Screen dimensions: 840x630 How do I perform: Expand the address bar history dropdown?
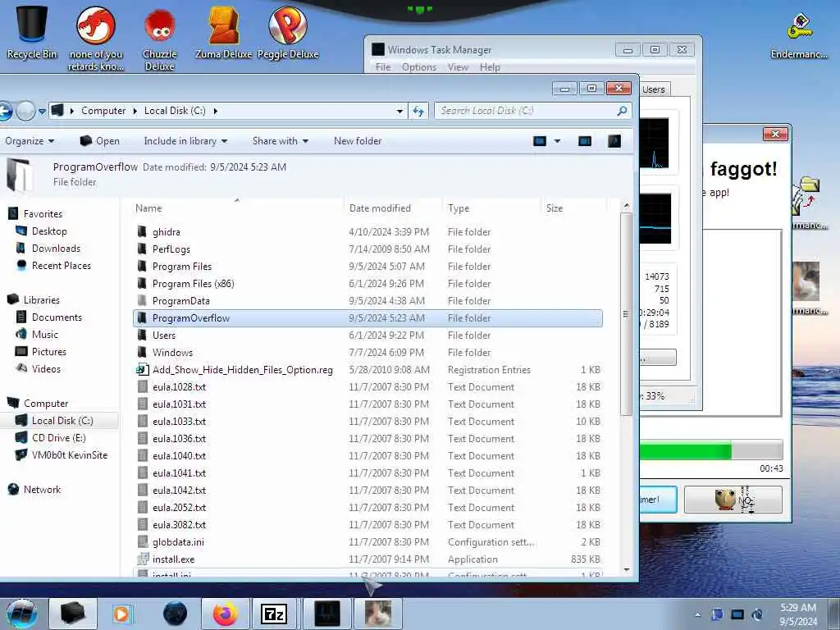pyautogui.click(x=399, y=111)
